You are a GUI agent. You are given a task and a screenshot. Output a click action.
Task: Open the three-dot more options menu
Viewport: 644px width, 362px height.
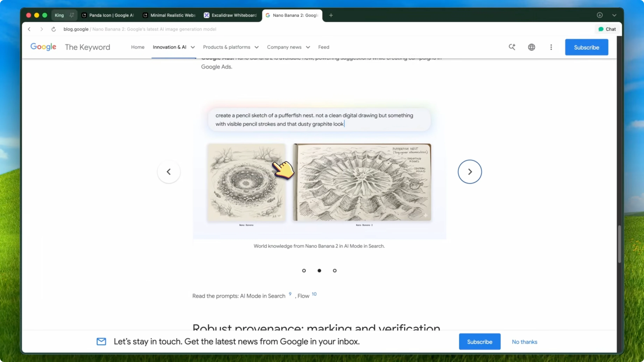pos(551,47)
